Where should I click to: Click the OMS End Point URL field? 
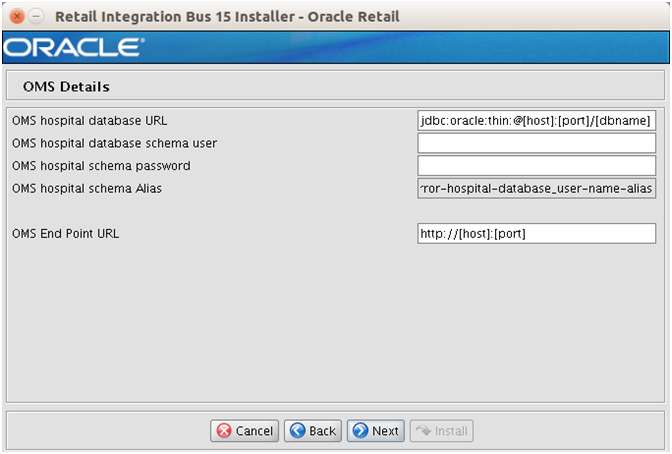click(537, 233)
